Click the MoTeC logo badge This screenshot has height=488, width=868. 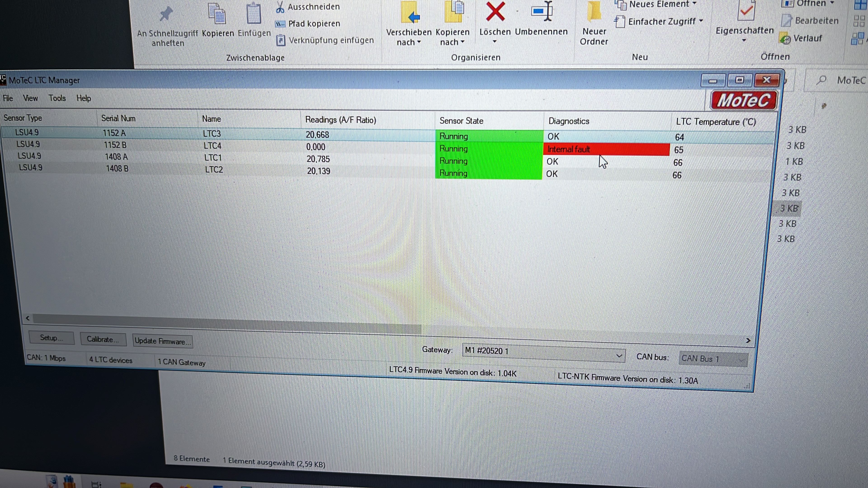point(744,100)
